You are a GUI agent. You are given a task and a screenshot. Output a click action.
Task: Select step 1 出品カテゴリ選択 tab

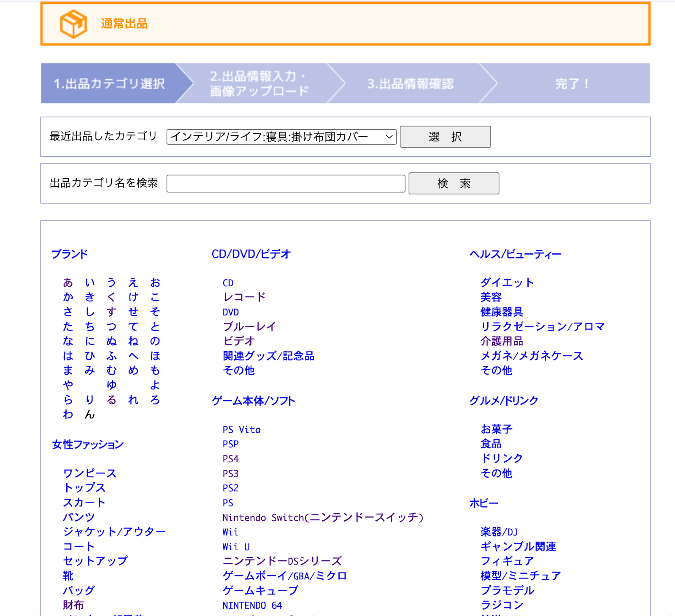pyautogui.click(x=109, y=83)
